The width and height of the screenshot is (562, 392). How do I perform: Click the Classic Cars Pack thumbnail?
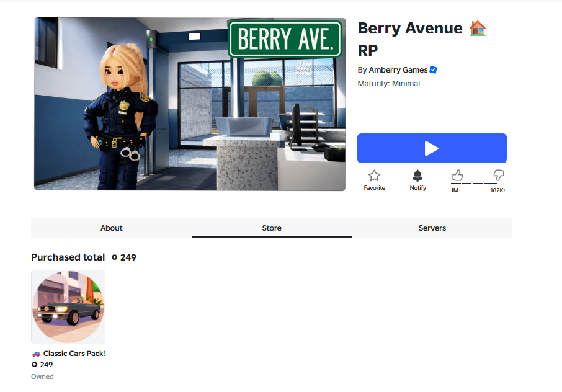pyautogui.click(x=68, y=307)
